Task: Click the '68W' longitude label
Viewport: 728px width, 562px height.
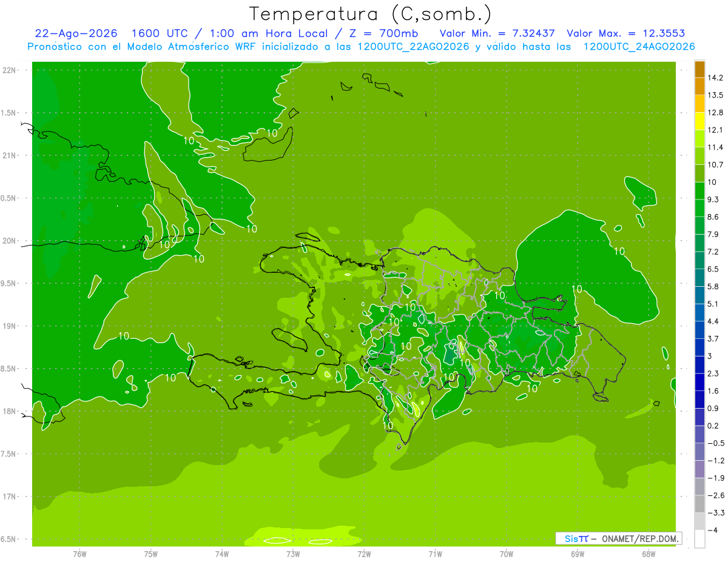Action: (648, 554)
